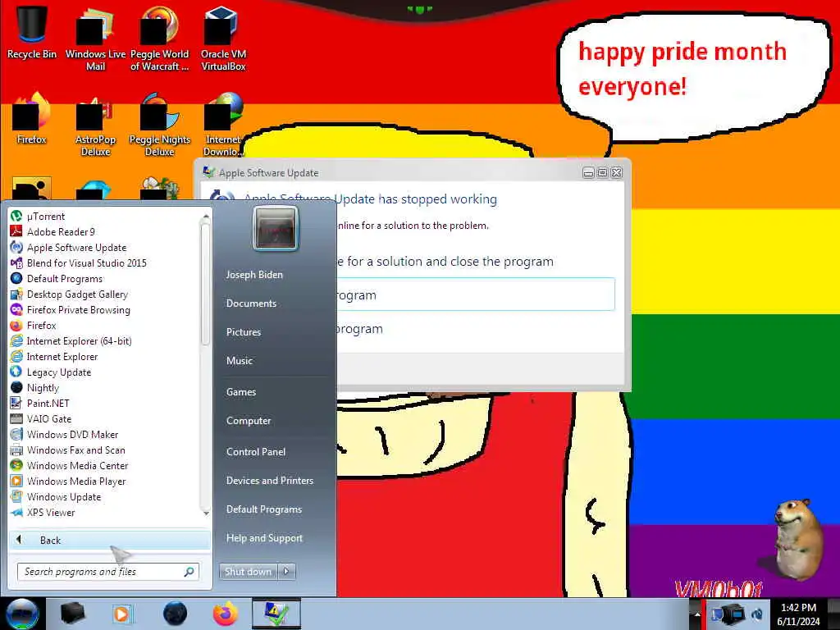Launch Firefox from the programs list
This screenshot has height=630, width=840.
coord(41,325)
